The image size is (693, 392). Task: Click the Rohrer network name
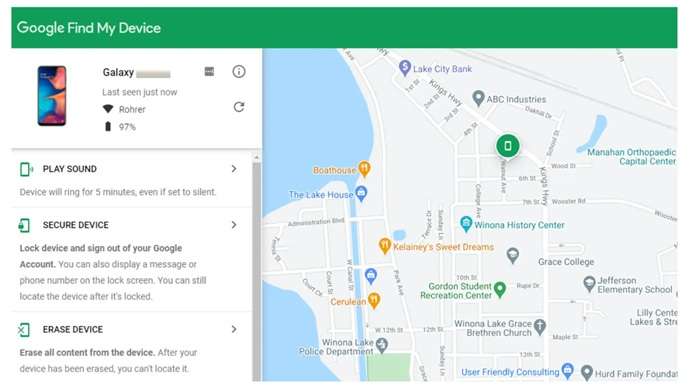(x=132, y=110)
